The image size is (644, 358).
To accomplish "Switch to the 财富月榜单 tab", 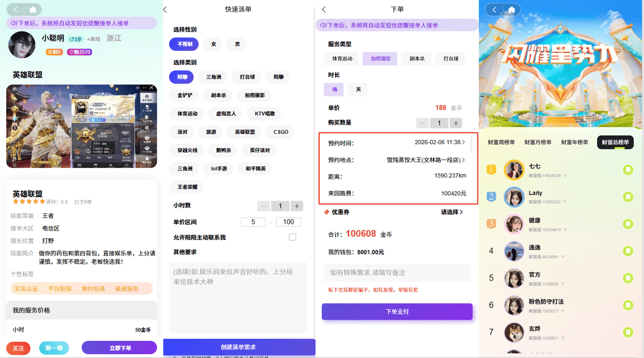I will pos(538,142).
